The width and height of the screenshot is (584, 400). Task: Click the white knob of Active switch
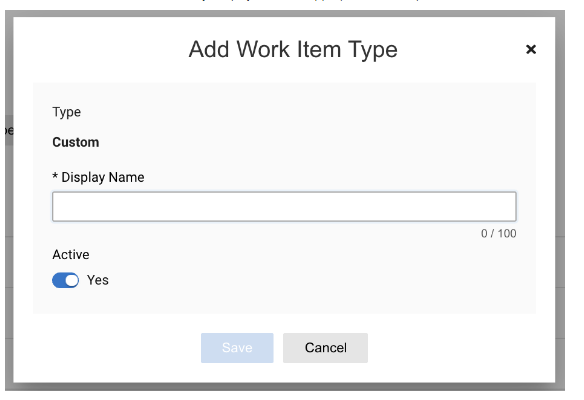coord(72,280)
